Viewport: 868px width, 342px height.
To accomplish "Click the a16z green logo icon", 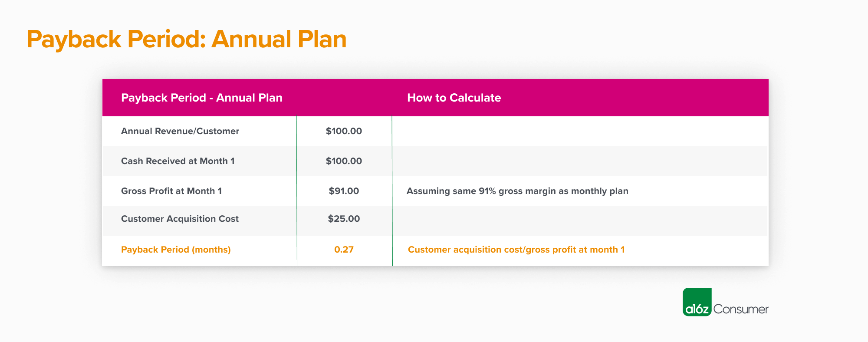I will [697, 302].
